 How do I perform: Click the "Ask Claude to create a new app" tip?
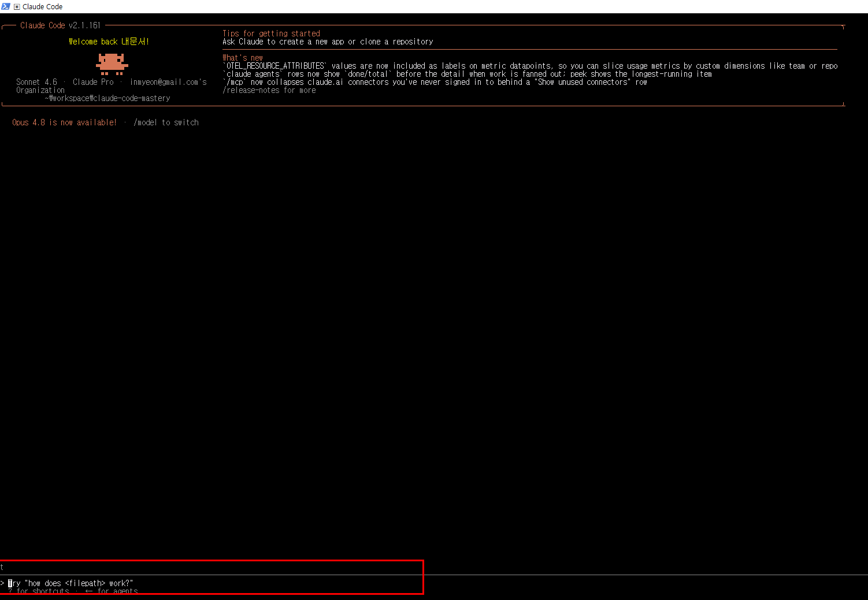(328, 42)
